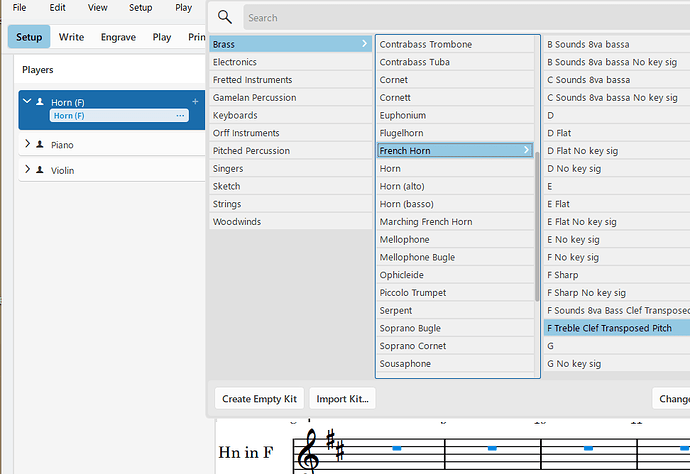Expand the Violin player
The width and height of the screenshot is (690, 474).
coord(27,170)
